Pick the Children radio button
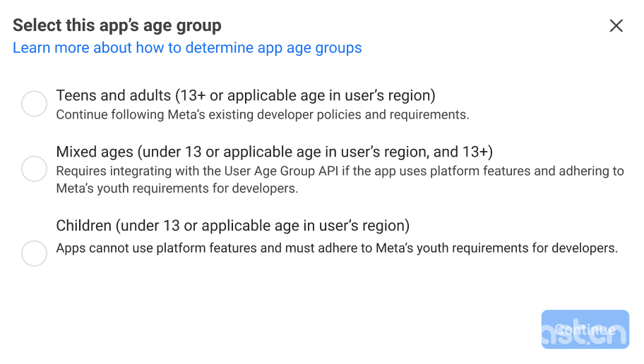644x364 pixels. point(34,253)
